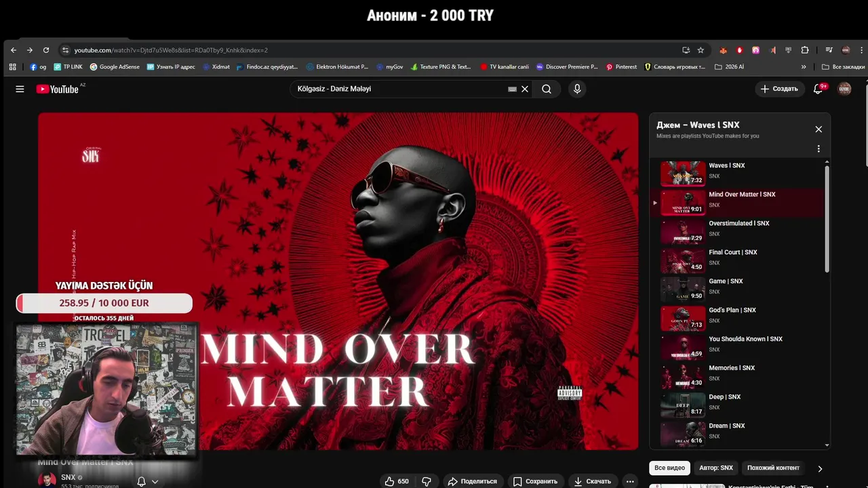Open the red hand ad-blocker extension
This screenshot has width=868, height=488.
739,50
